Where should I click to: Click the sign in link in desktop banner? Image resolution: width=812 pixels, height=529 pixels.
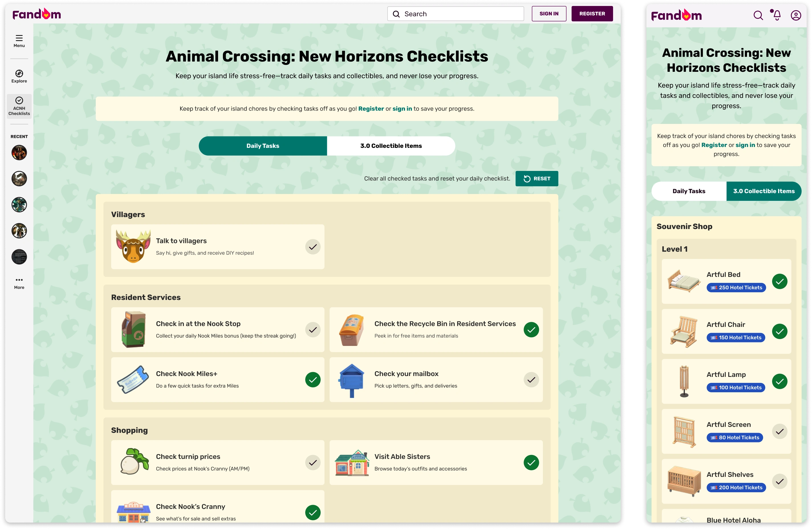[402, 109]
